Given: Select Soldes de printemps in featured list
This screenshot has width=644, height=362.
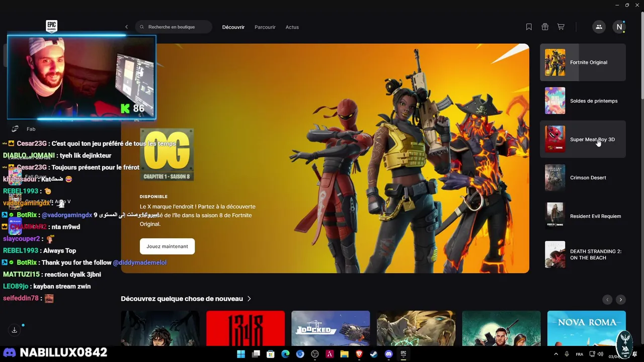Looking at the screenshot, I should tap(583, 101).
